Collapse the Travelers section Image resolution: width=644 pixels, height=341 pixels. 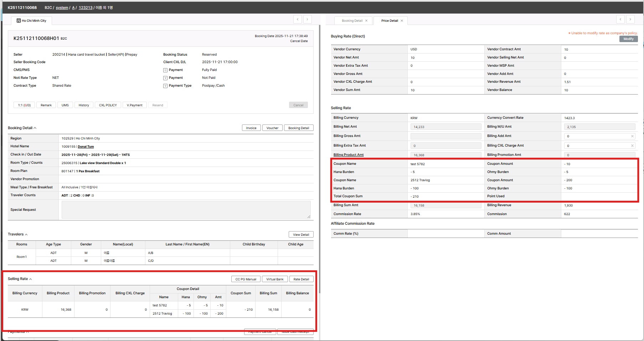coord(26,235)
